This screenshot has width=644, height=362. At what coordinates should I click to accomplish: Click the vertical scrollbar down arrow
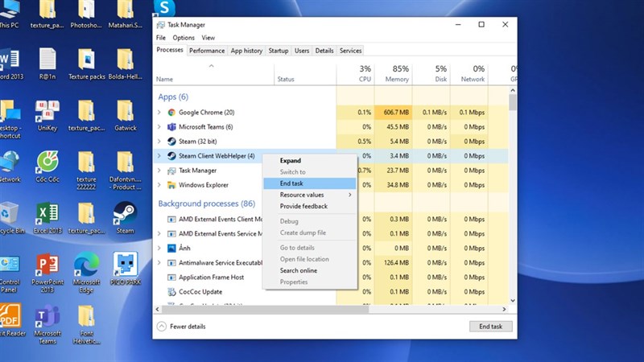(513, 300)
